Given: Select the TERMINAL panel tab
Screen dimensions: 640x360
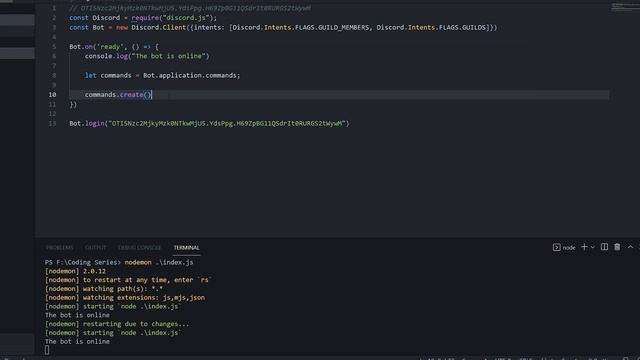Looking at the screenshot, I should 187,248.
